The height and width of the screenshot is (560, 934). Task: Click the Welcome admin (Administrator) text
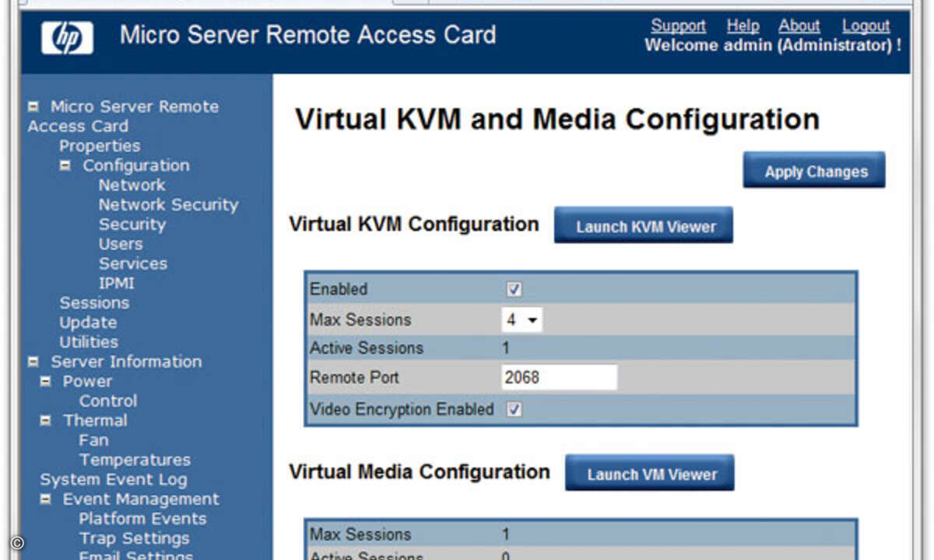click(773, 45)
